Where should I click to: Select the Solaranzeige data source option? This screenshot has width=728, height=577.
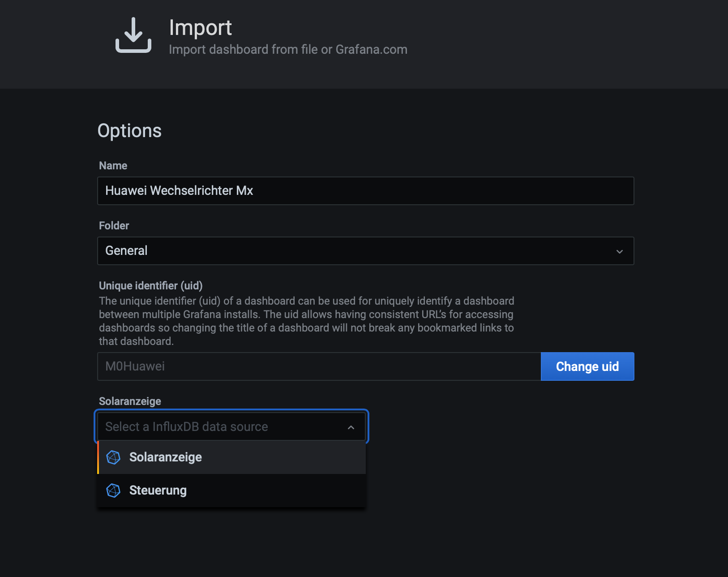coord(166,457)
